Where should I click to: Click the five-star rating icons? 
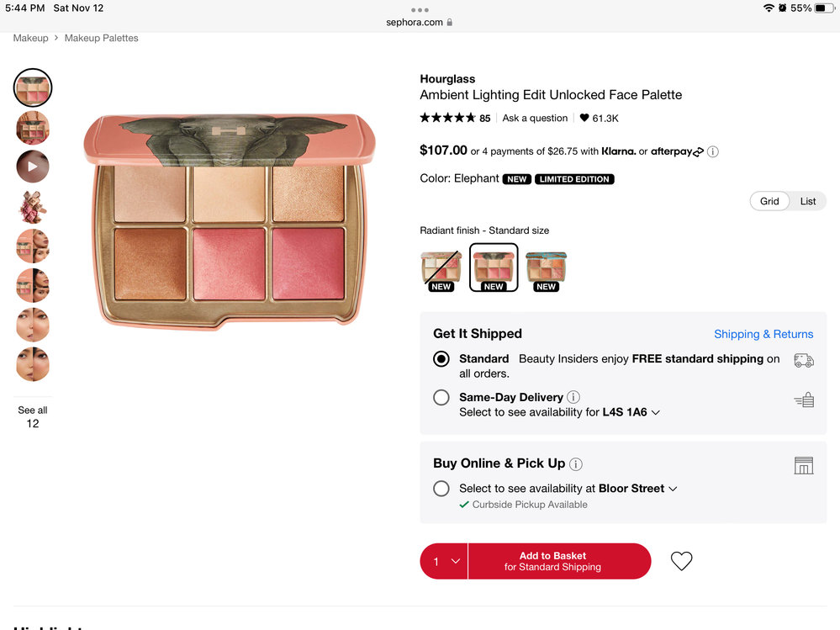click(x=448, y=119)
